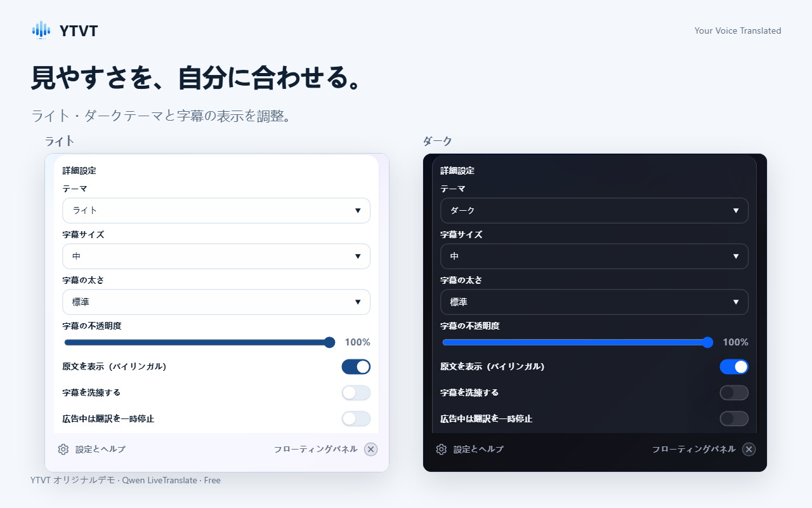This screenshot has height=508, width=812.
Task: Click the ライト・ダークテーマと字幕 subtitle line
Action: [x=160, y=116]
